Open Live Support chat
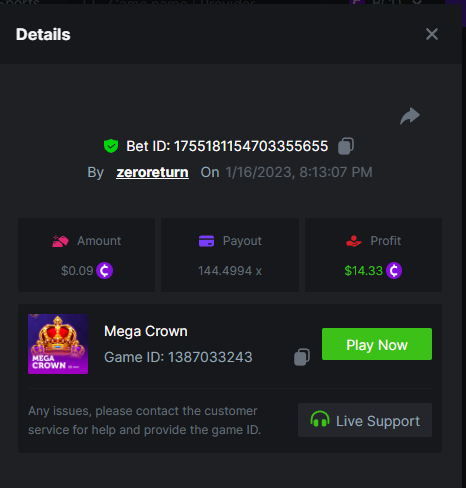466x488 pixels. (365, 420)
